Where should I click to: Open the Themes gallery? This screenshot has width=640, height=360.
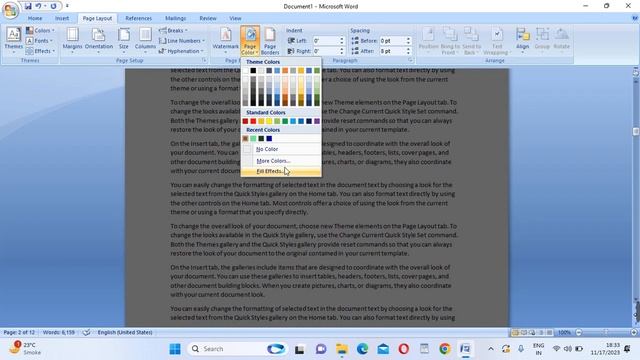[x=13, y=41]
